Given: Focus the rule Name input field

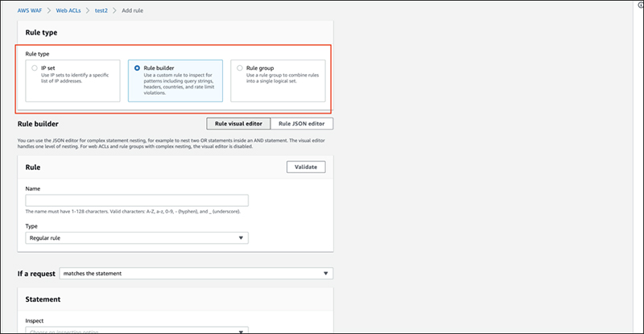Looking at the screenshot, I should point(137,200).
